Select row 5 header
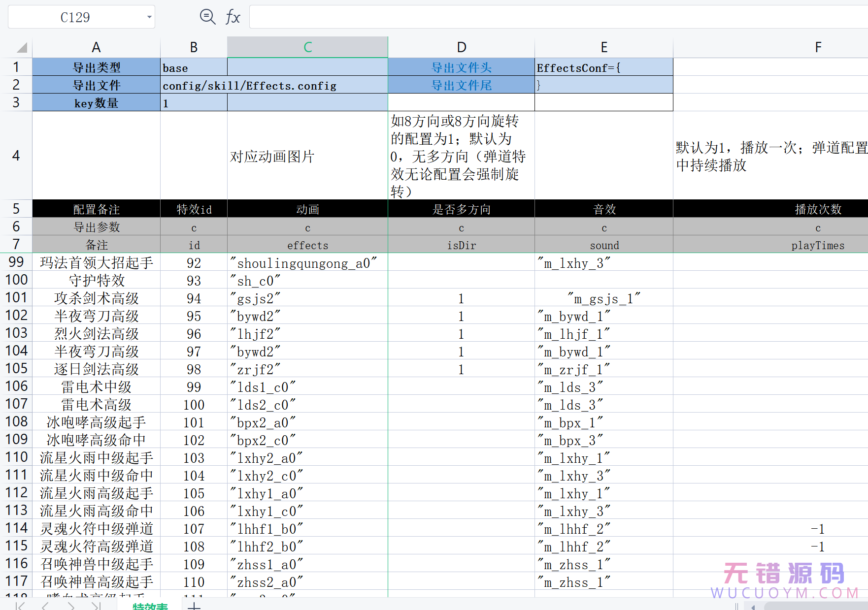The image size is (868, 610). (16, 209)
